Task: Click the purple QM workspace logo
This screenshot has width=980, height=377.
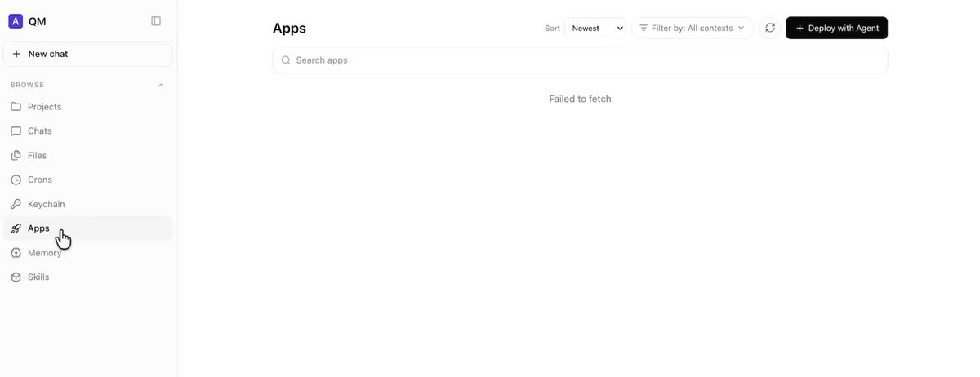Action: pyautogui.click(x=16, y=21)
